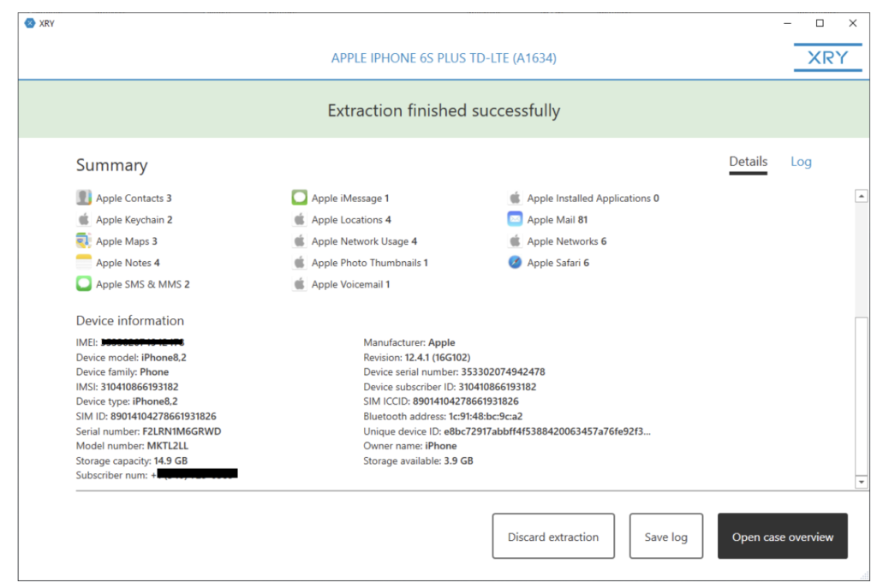This screenshot has height=588, width=877.
Task: Select the text Apple Contacts 3
Action: click(x=134, y=198)
